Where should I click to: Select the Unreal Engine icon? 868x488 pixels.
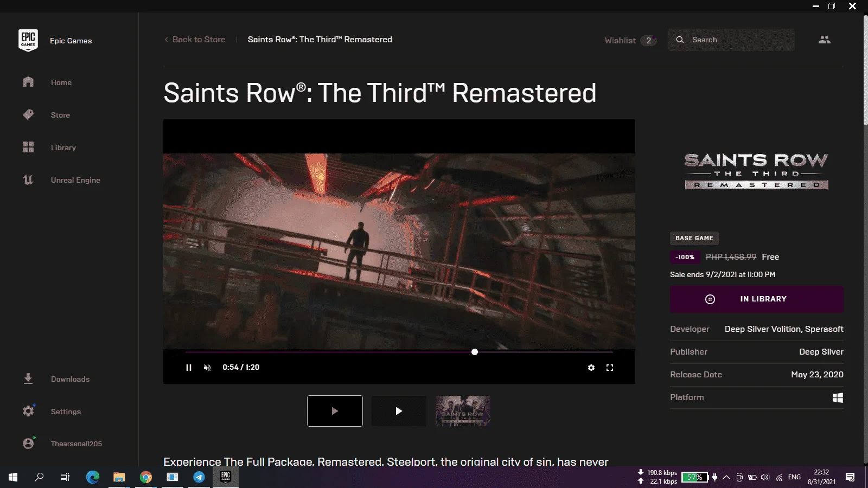(28, 179)
